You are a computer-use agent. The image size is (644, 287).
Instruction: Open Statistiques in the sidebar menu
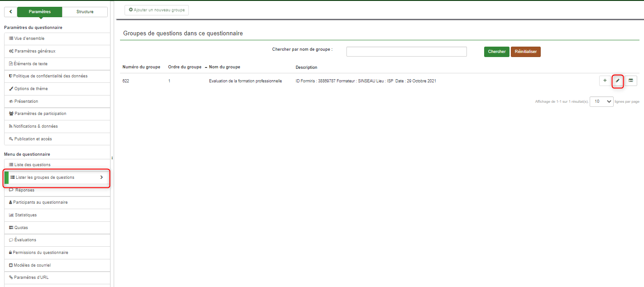(25, 215)
